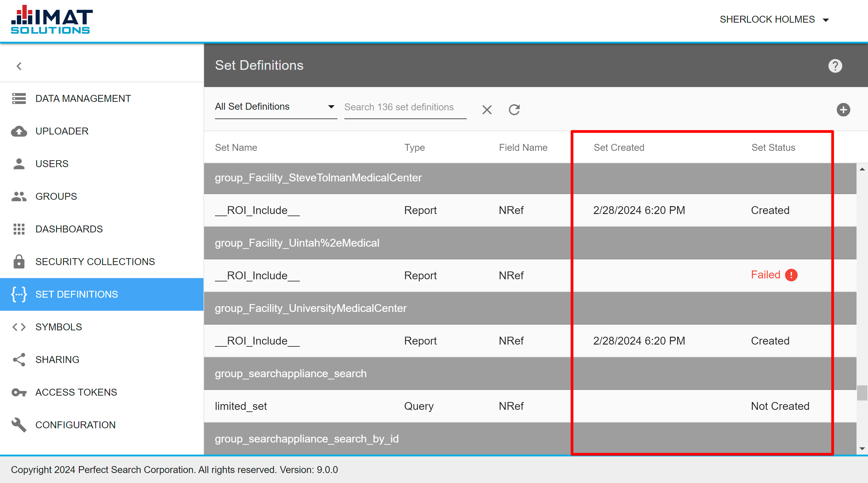Viewport: 868px width, 483px height.
Task: Click the Set Definitions braces icon
Action: pyautogui.click(x=19, y=294)
